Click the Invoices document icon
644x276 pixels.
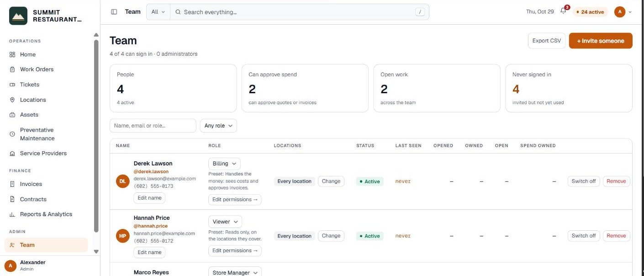12,184
